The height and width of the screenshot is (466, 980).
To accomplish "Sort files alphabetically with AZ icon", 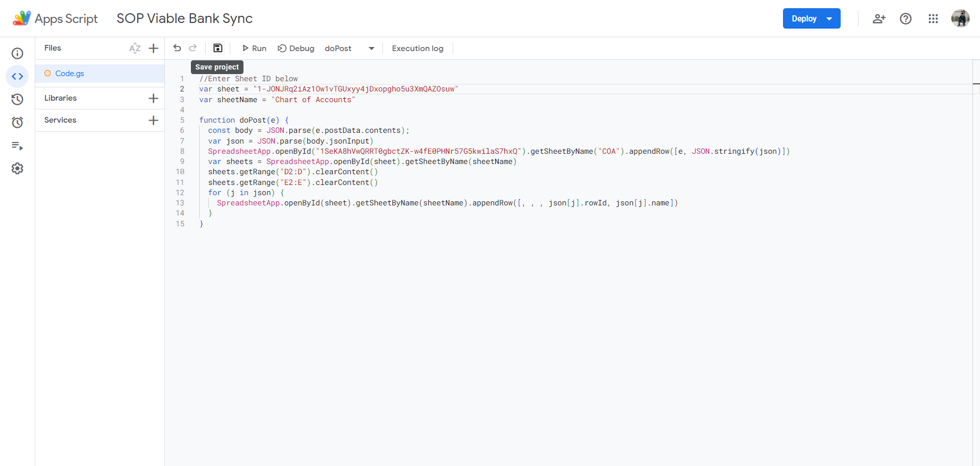I will 135,48.
